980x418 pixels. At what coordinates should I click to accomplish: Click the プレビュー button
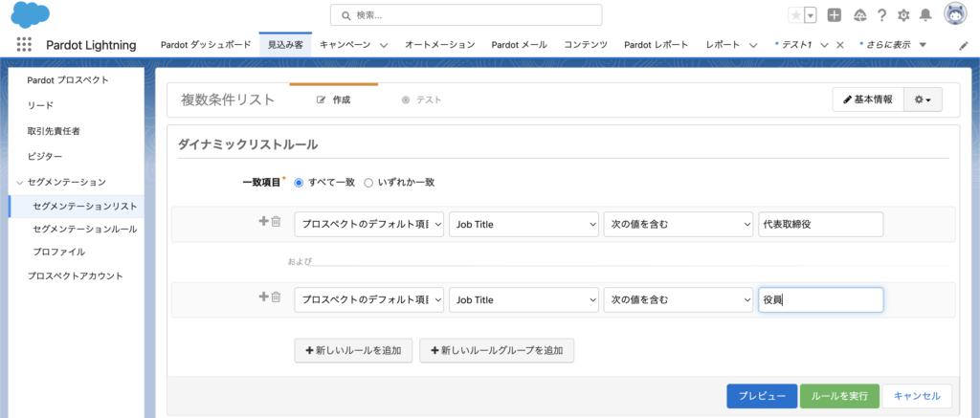[x=762, y=396]
